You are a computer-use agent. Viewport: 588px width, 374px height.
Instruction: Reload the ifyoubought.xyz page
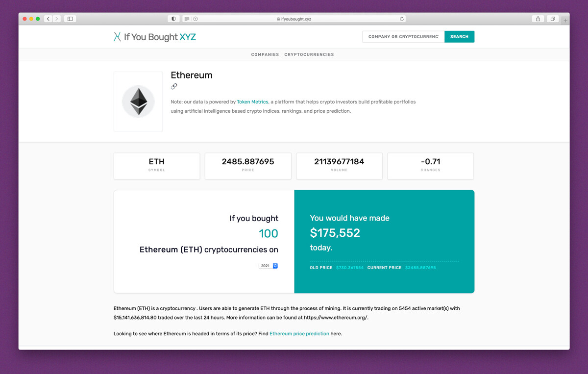pyautogui.click(x=402, y=19)
